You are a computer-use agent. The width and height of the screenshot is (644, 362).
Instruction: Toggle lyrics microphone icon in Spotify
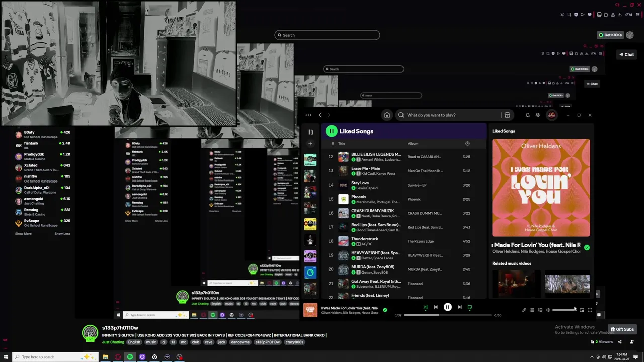pyautogui.click(x=524, y=310)
